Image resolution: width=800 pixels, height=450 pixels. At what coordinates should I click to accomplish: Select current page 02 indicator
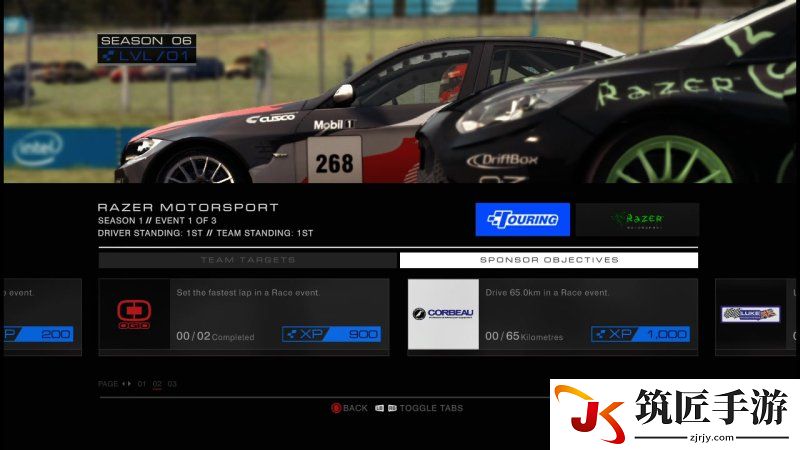[157, 384]
